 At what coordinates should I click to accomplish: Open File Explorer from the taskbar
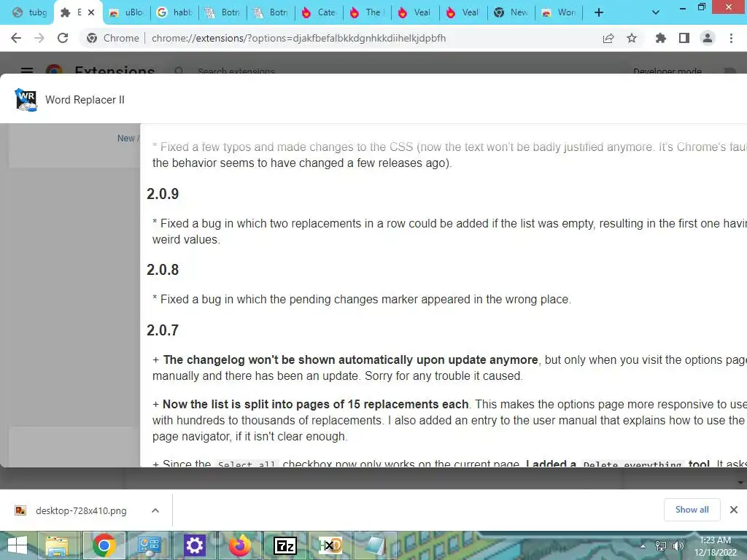click(x=57, y=545)
